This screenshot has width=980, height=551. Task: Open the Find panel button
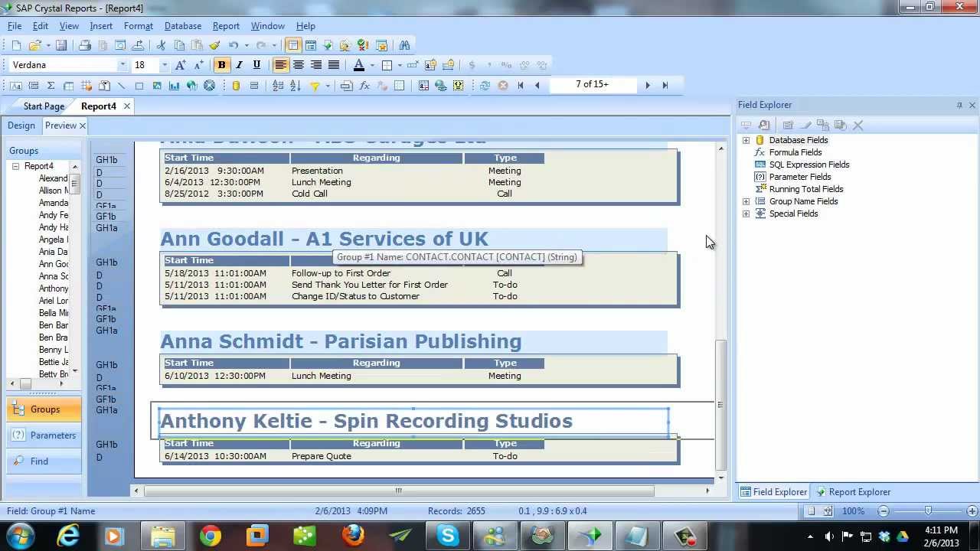[44, 461]
